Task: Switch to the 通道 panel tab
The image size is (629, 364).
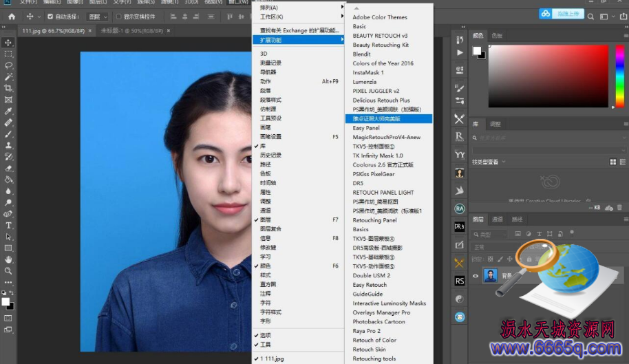Action: pyautogui.click(x=498, y=220)
